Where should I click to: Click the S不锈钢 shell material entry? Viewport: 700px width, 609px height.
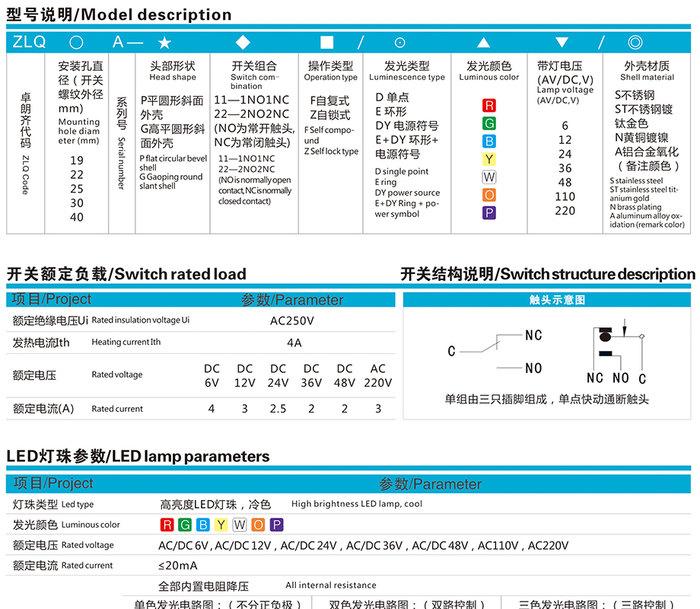click(635, 95)
